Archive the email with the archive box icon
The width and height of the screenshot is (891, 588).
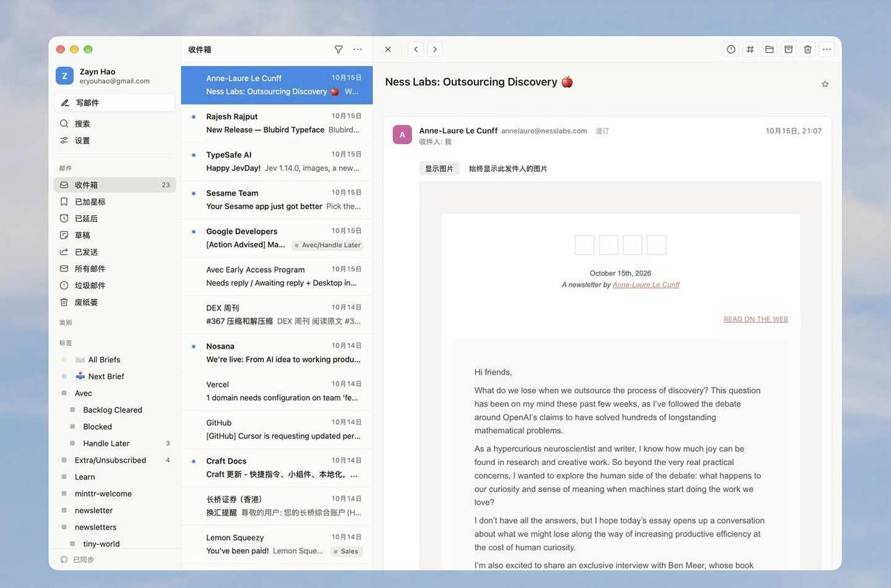(x=789, y=49)
